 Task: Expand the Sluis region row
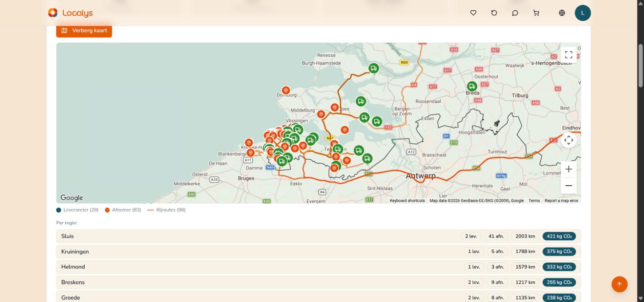[x=318, y=236]
